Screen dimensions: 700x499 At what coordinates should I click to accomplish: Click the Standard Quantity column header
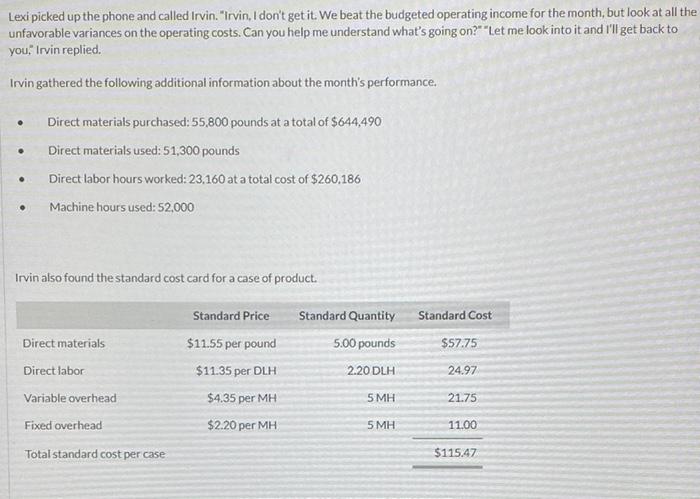pos(347,316)
